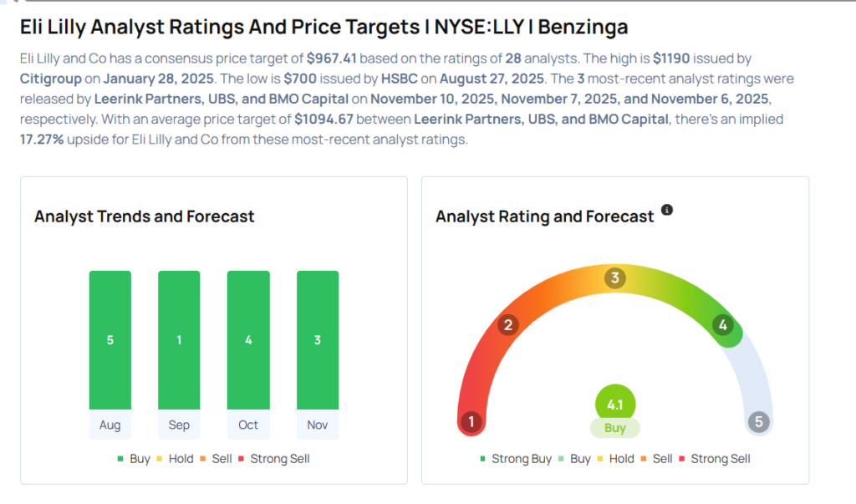Viewport: 856px width, 504px height.
Task: Select the October bar showing 4 ratings
Action: click(x=248, y=340)
